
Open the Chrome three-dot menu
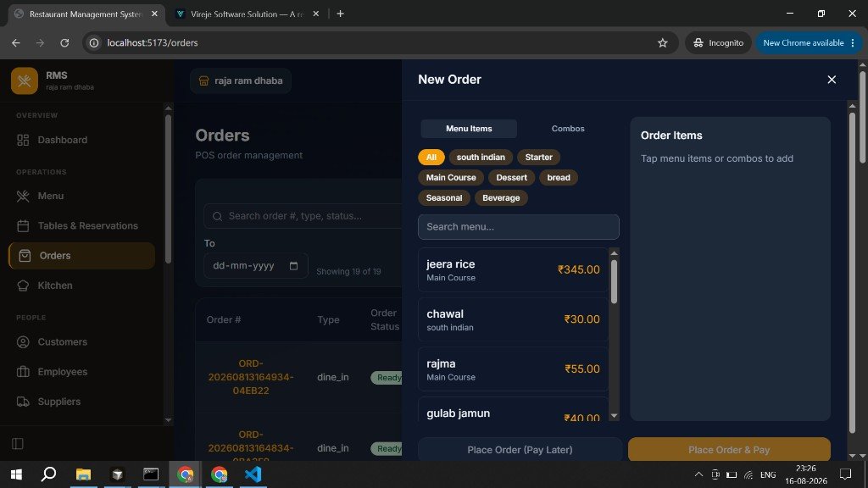point(853,42)
